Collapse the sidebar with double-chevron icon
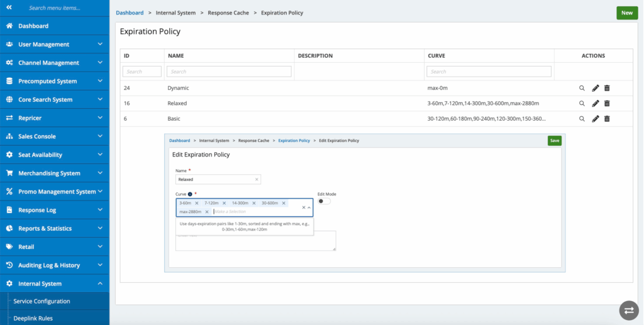Screen dimensions: 644x325 tap(9, 8)
